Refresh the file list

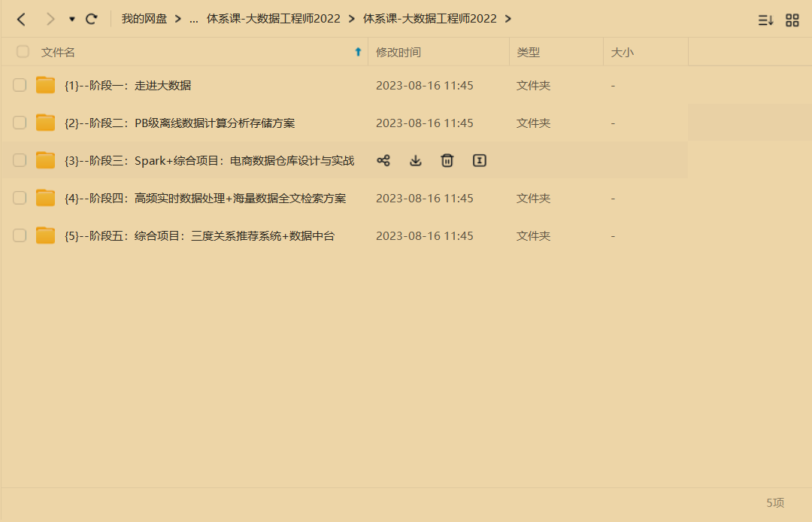coord(92,19)
